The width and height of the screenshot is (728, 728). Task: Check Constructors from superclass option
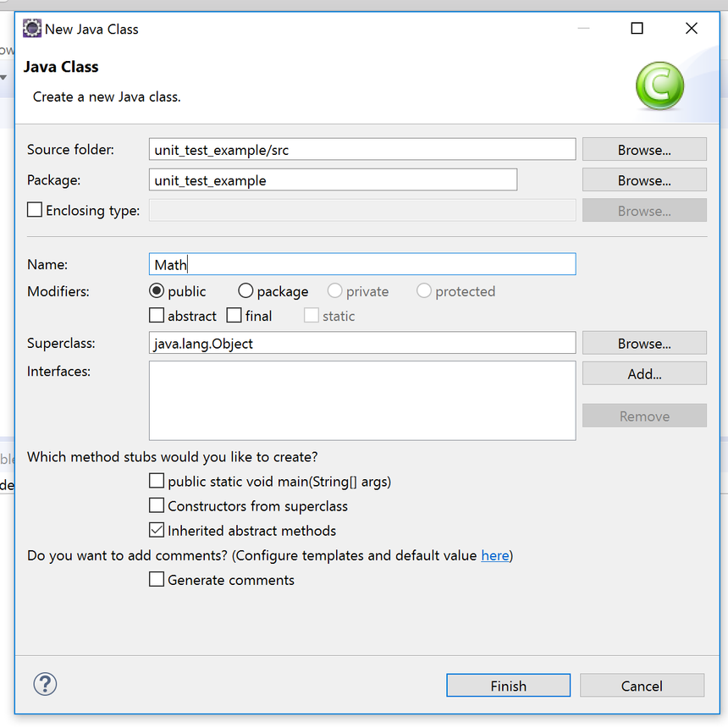(157, 505)
